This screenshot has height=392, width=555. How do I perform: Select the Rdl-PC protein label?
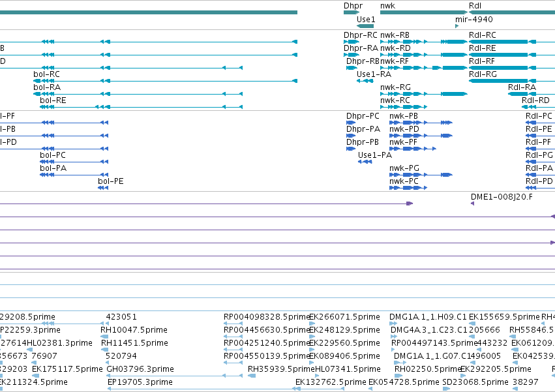[x=539, y=116]
